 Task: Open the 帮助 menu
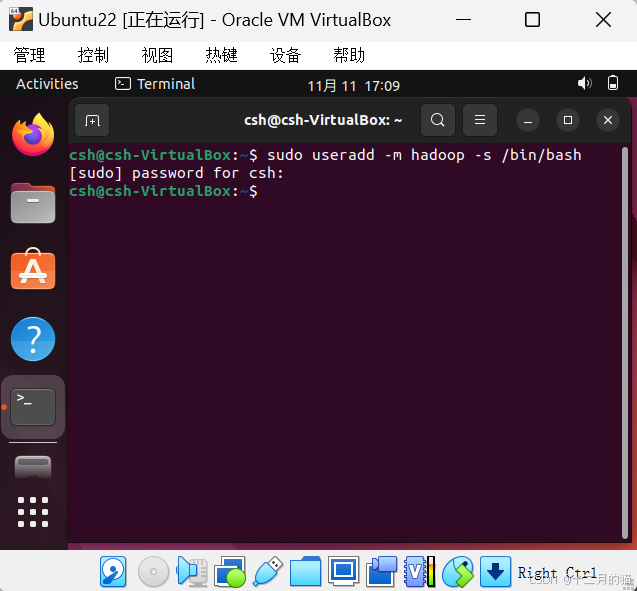point(349,55)
